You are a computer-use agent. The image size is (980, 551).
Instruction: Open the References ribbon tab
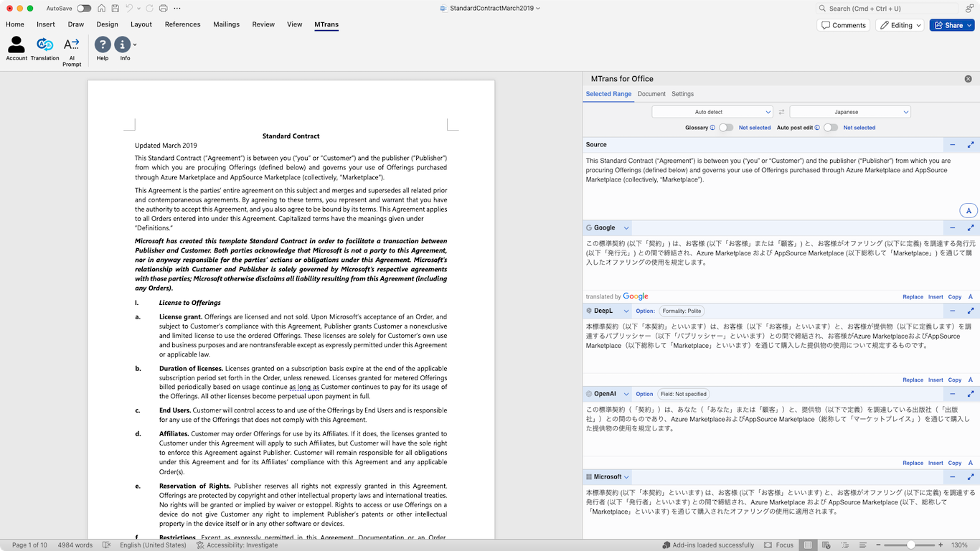coord(183,24)
